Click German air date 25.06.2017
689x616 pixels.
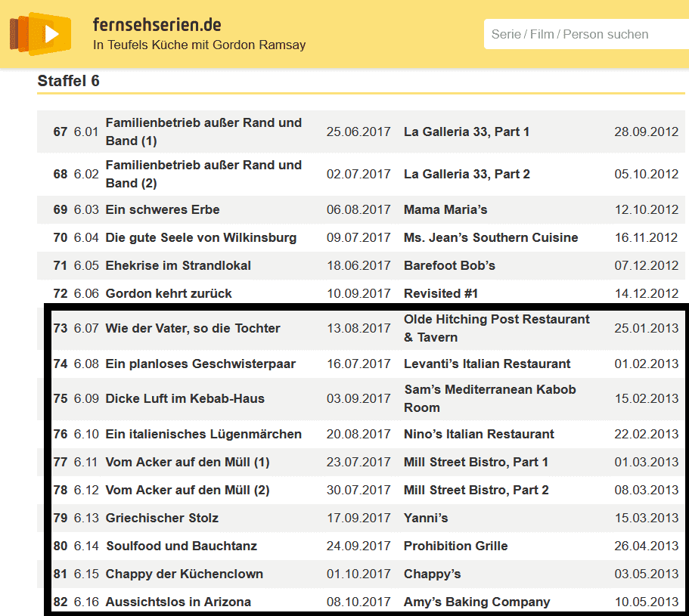pos(358,132)
